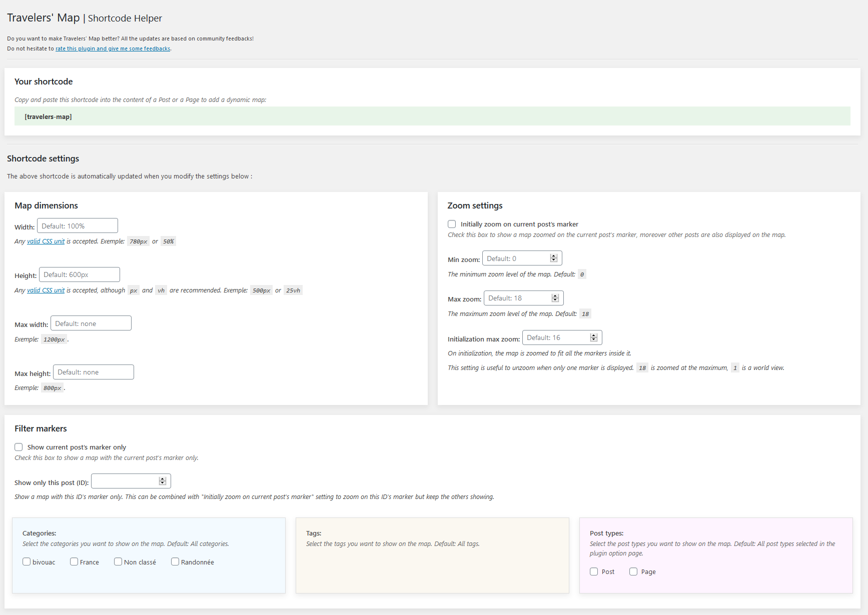Click the Show only this post ID field
This screenshot has height=615, width=868.
pyautogui.click(x=131, y=481)
